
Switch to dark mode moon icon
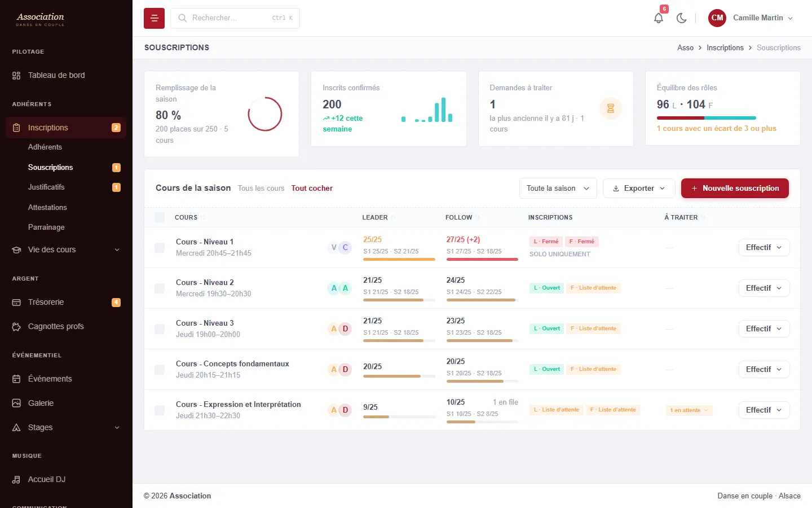point(681,18)
